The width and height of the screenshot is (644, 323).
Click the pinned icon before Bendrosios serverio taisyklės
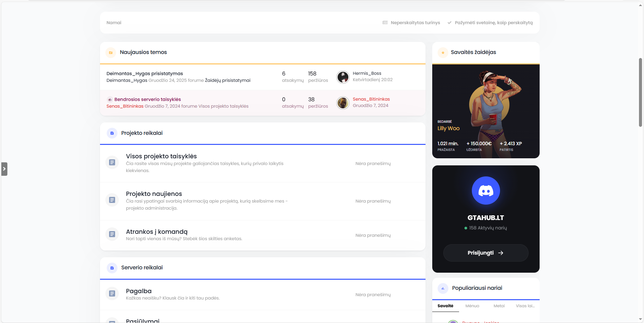[x=110, y=100]
